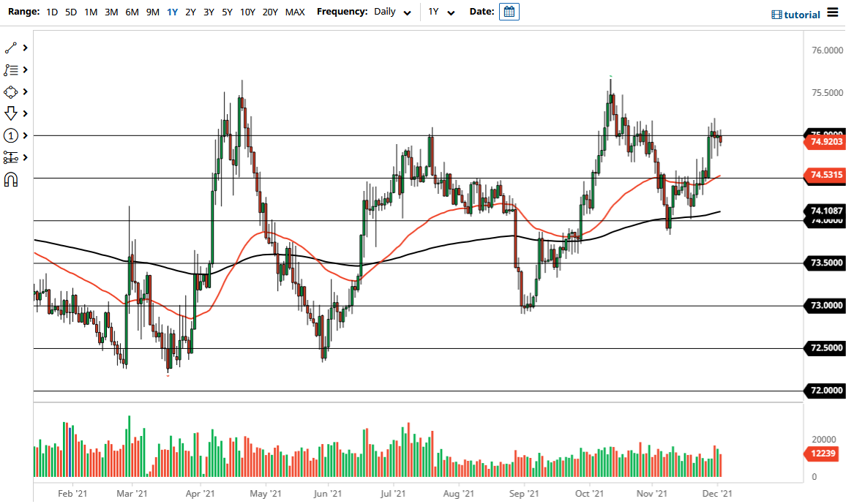Select the regression channel tool
Viewport: 854px width, 504px height.
coord(10,157)
